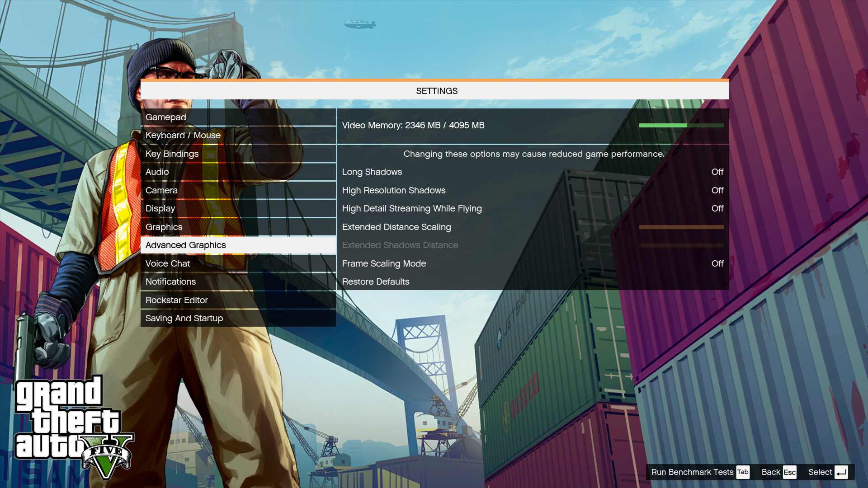Click the Enter key Select icon
The height and width of the screenshot is (488, 868).
point(841,472)
